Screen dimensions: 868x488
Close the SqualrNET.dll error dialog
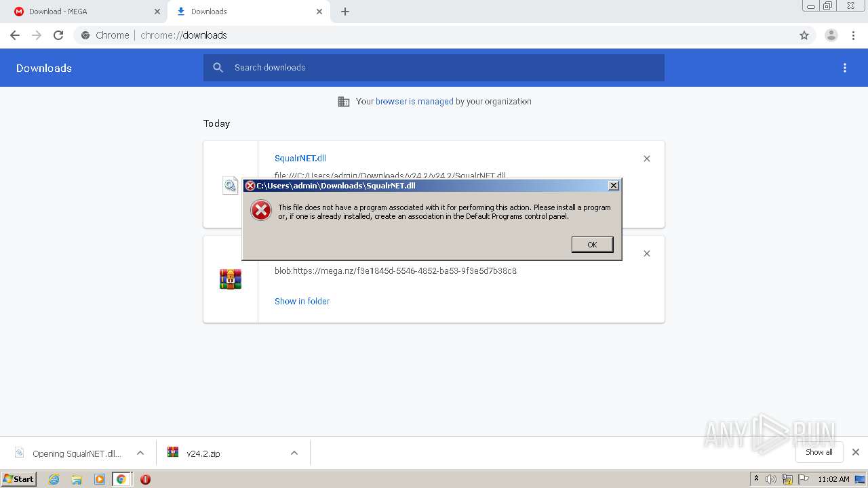coord(614,186)
